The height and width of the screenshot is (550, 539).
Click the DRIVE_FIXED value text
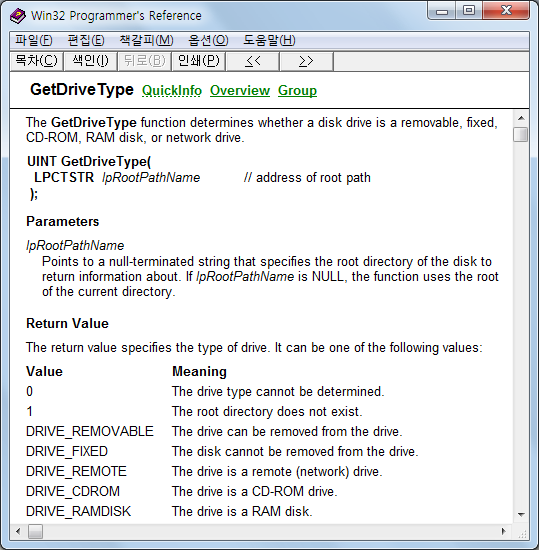[67, 451]
